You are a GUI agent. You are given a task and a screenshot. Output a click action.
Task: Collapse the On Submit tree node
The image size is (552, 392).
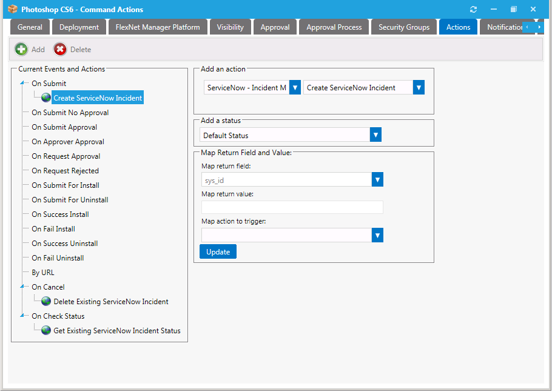(x=21, y=83)
